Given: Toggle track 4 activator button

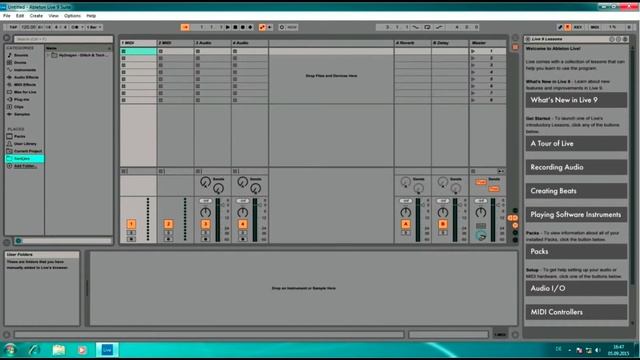Looking at the screenshot, I should pos(243,224).
